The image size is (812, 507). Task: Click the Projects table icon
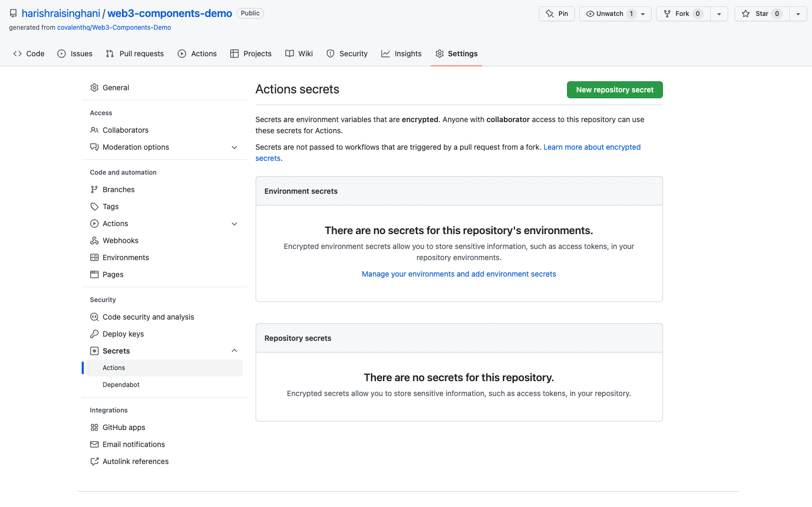pos(234,54)
